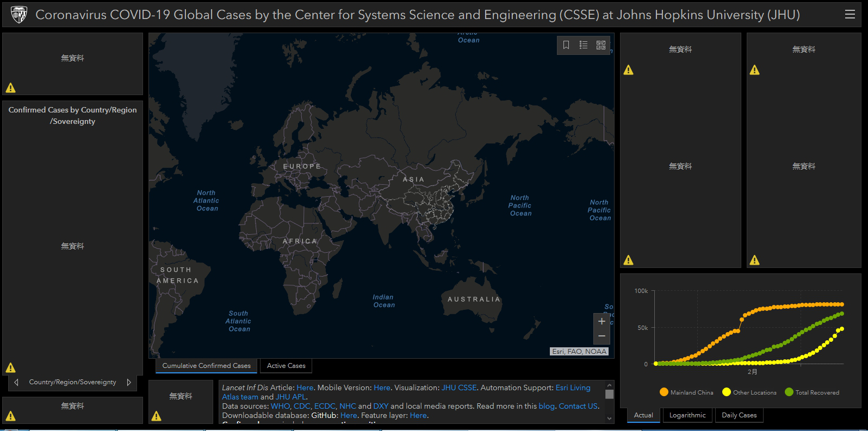Open the GitHub 'Here' database link
Image resolution: width=868 pixels, height=431 pixels.
pos(349,415)
